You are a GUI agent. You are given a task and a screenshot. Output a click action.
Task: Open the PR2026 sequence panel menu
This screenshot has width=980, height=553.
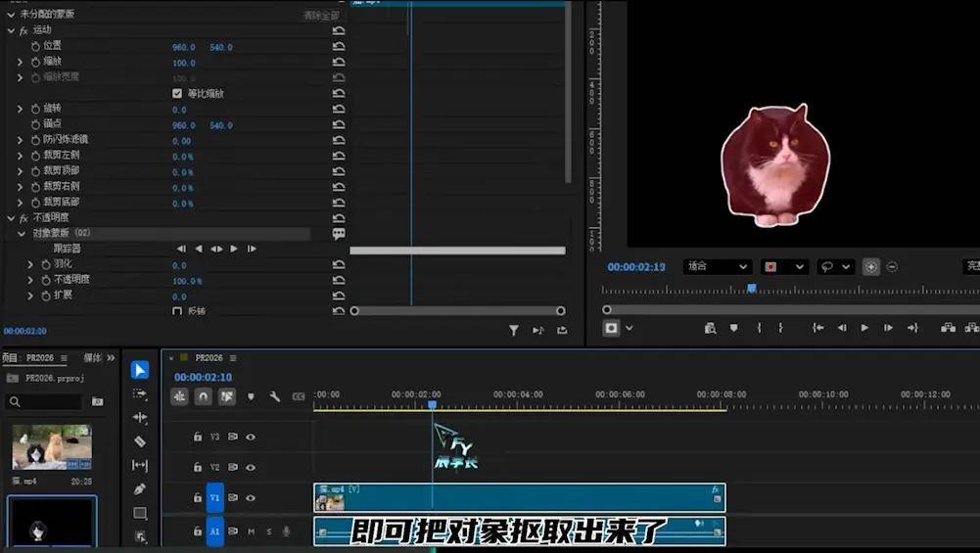(x=232, y=358)
